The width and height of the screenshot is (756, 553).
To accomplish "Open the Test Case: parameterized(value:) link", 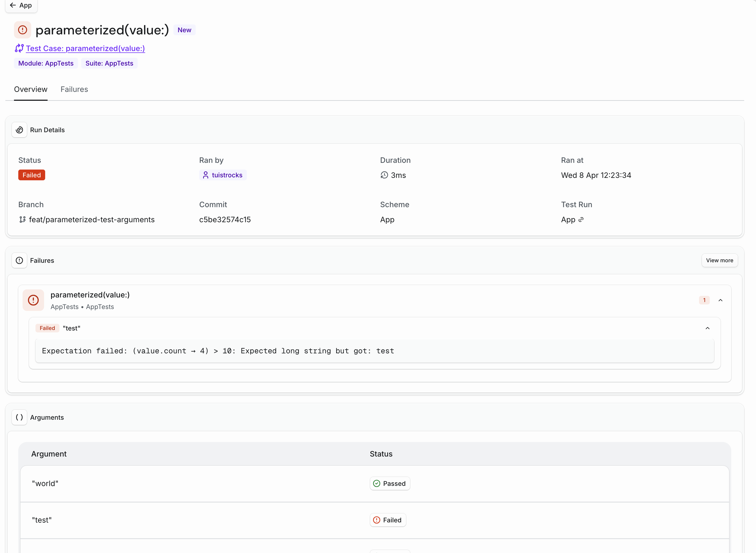I will pyautogui.click(x=85, y=48).
